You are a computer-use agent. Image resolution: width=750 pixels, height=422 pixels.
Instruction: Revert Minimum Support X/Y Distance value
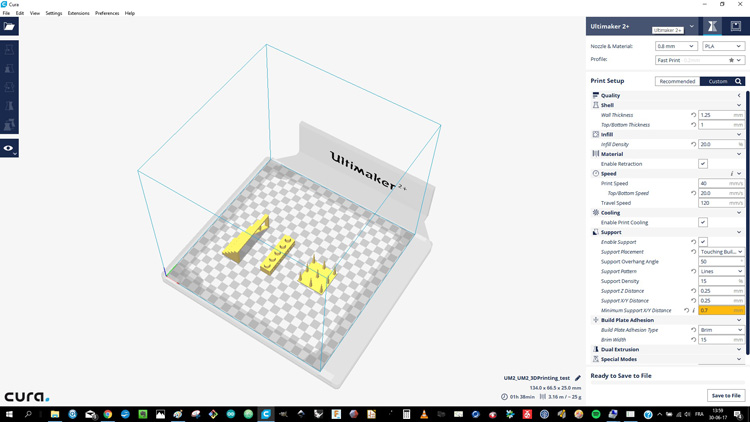686,311
